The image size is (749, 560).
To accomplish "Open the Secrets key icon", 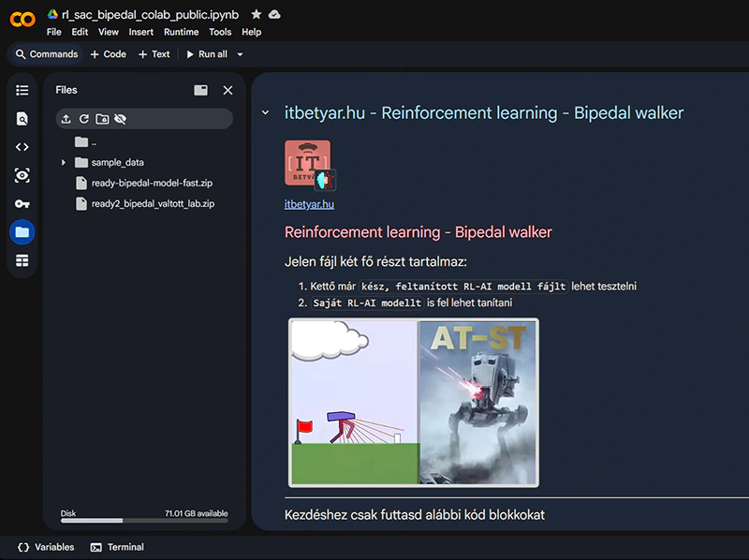I will coord(22,204).
